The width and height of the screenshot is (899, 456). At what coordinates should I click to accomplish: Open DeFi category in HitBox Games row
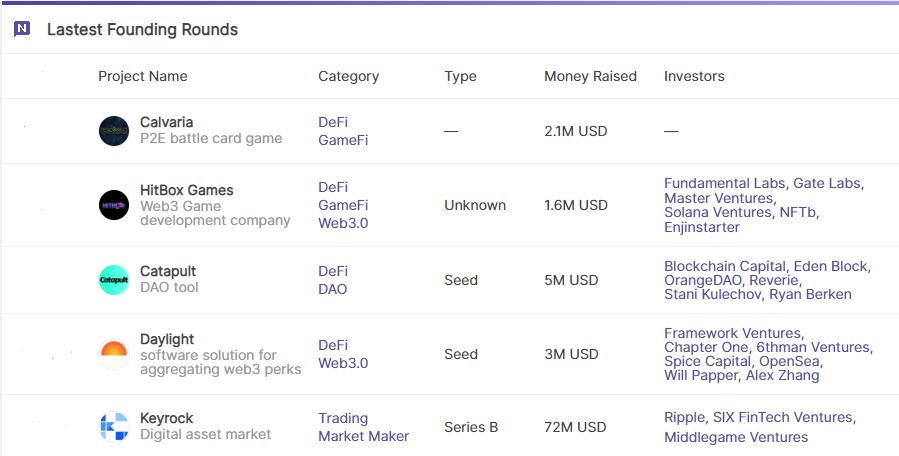click(x=333, y=187)
